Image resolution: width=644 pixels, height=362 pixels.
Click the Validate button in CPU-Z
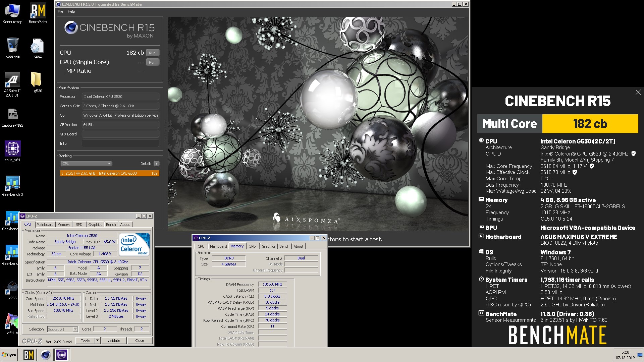click(114, 341)
